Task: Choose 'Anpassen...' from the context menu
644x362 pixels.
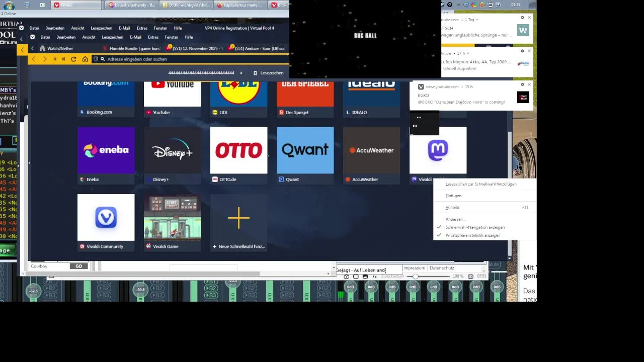Action: (485, 219)
